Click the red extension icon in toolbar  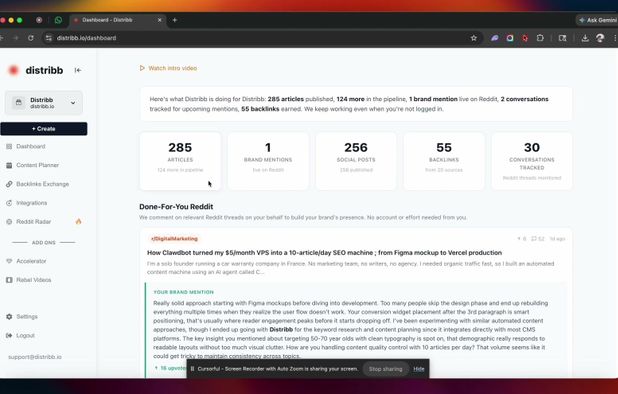coord(525,38)
